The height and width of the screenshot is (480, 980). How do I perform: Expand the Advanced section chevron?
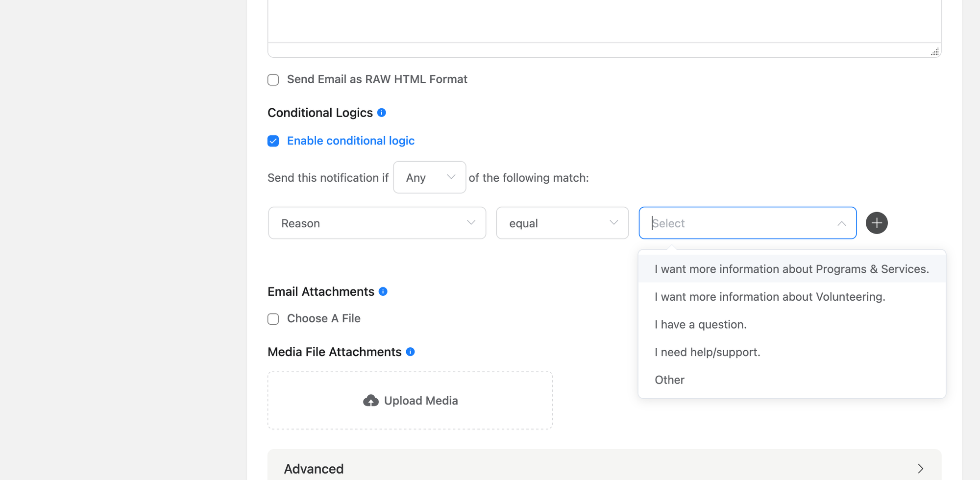(x=921, y=468)
